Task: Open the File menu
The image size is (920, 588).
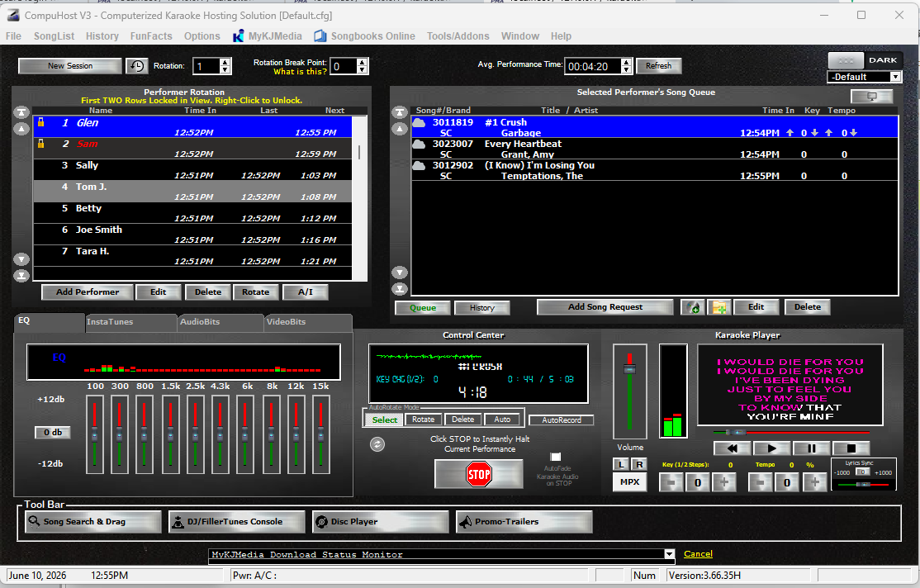Action: coord(13,36)
